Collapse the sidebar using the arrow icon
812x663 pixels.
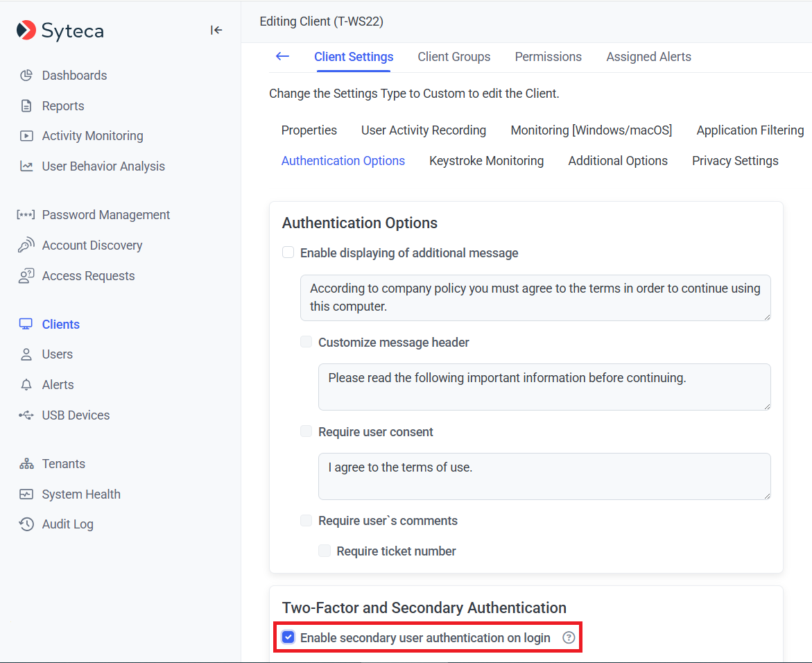(216, 30)
